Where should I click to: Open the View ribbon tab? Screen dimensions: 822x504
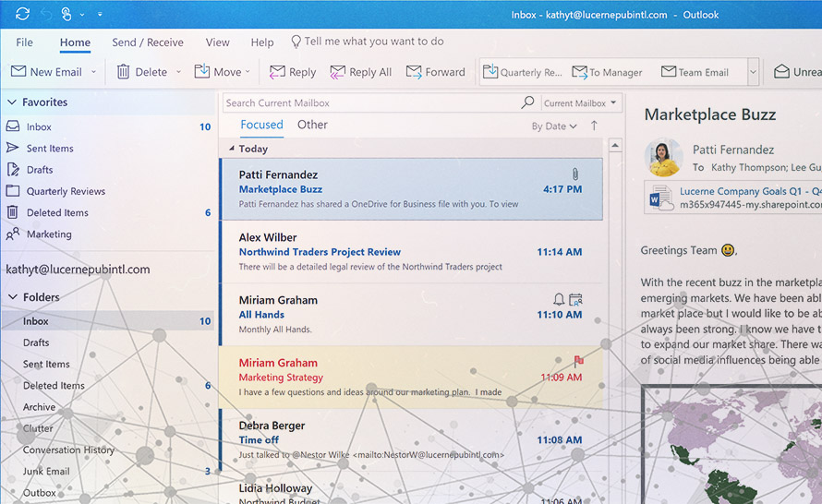pyautogui.click(x=217, y=42)
